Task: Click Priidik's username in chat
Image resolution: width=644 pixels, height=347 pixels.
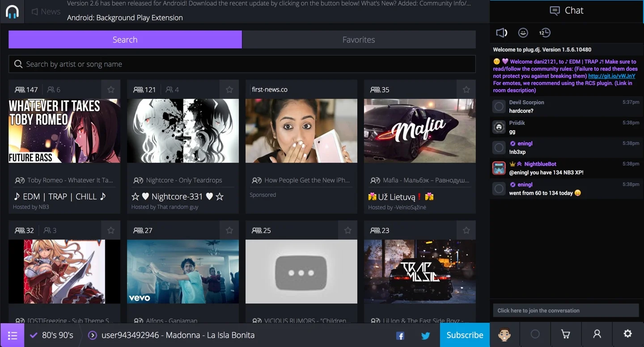Action: pos(517,123)
